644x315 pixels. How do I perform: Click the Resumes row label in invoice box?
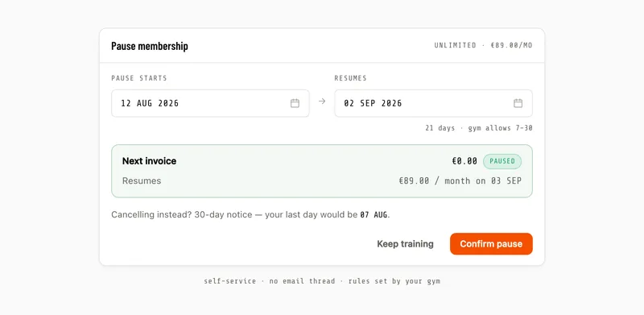click(142, 181)
